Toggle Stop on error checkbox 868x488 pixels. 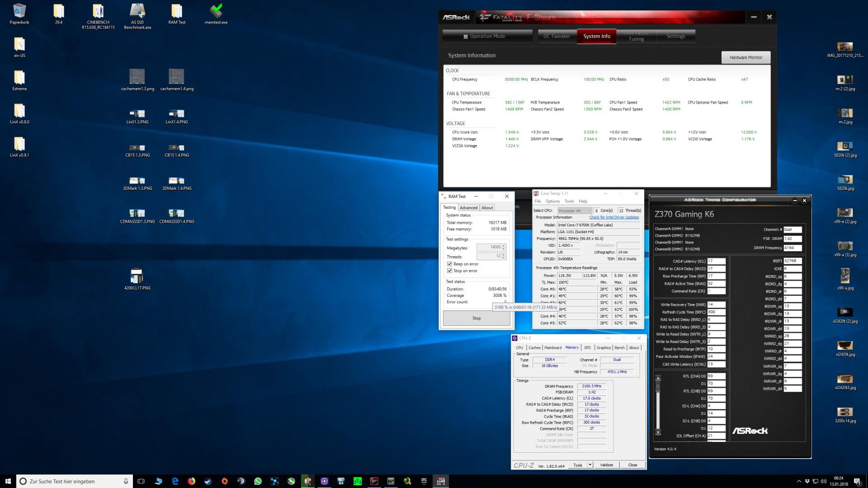tap(449, 271)
